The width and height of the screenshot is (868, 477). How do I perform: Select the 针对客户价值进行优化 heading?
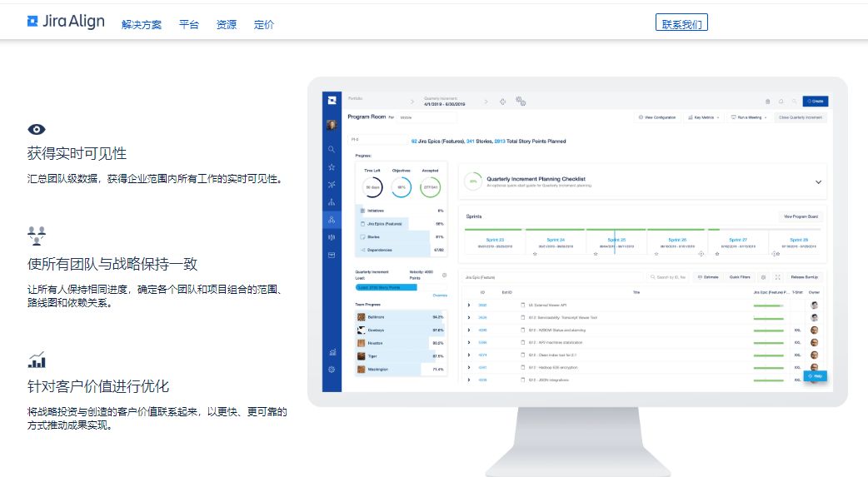click(98, 386)
